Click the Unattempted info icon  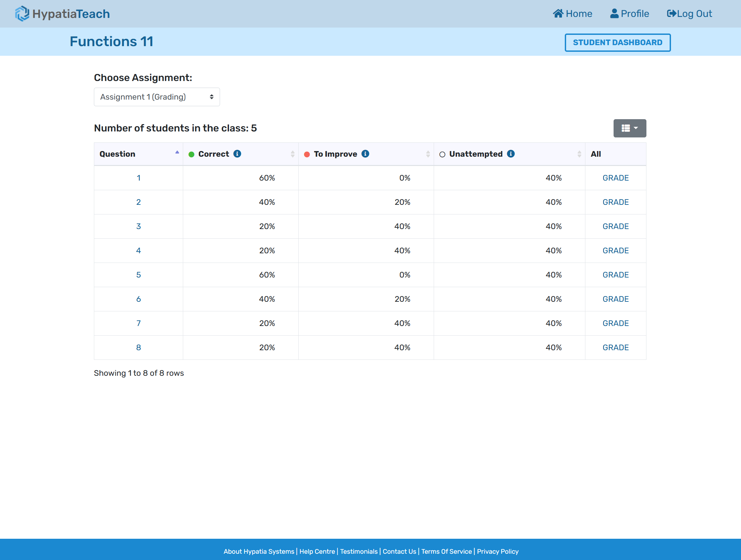click(510, 154)
